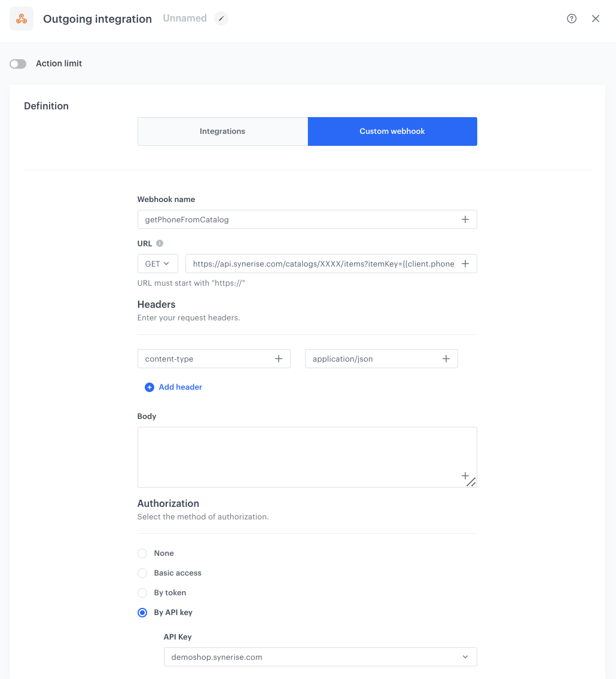
Task: Switch to the Custom webhook tab
Action: pyautogui.click(x=392, y=131)
